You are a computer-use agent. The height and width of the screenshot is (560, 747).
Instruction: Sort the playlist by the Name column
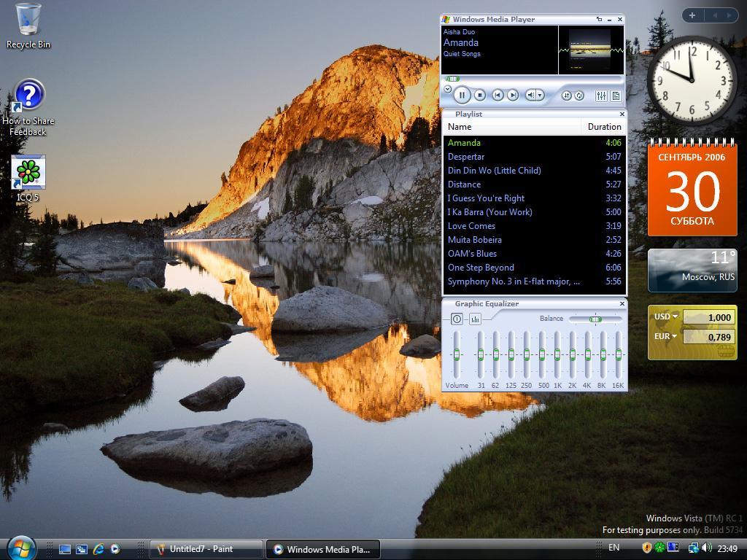(512, 127)
